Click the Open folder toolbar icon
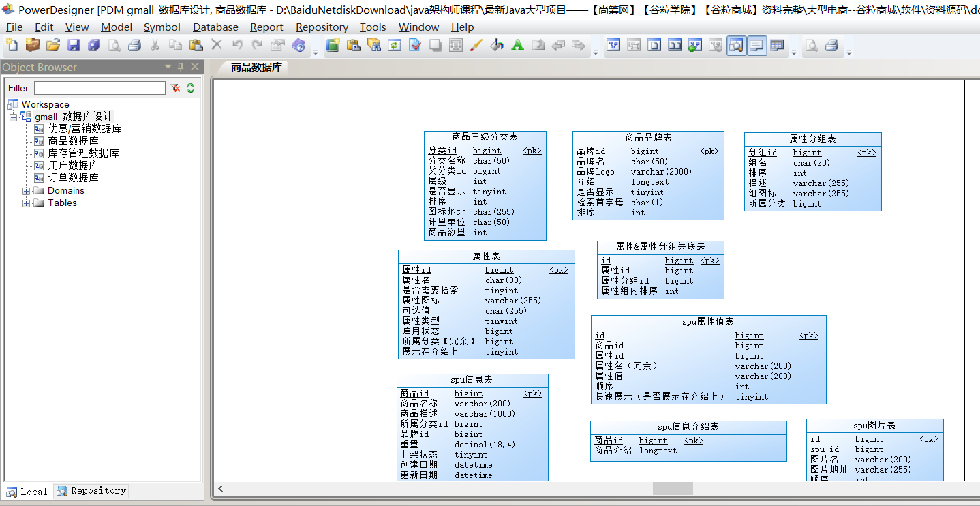 (52, 45)
